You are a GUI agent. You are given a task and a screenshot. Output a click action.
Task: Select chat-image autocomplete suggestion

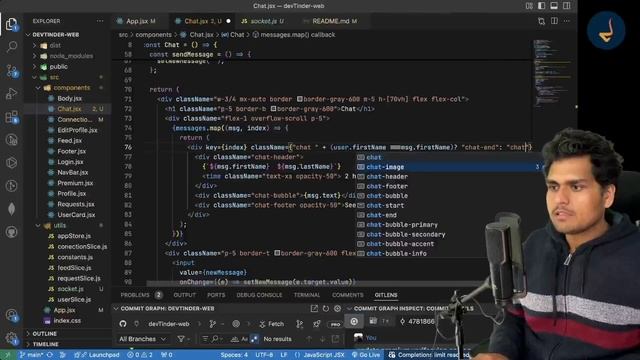tap(448, 167)
